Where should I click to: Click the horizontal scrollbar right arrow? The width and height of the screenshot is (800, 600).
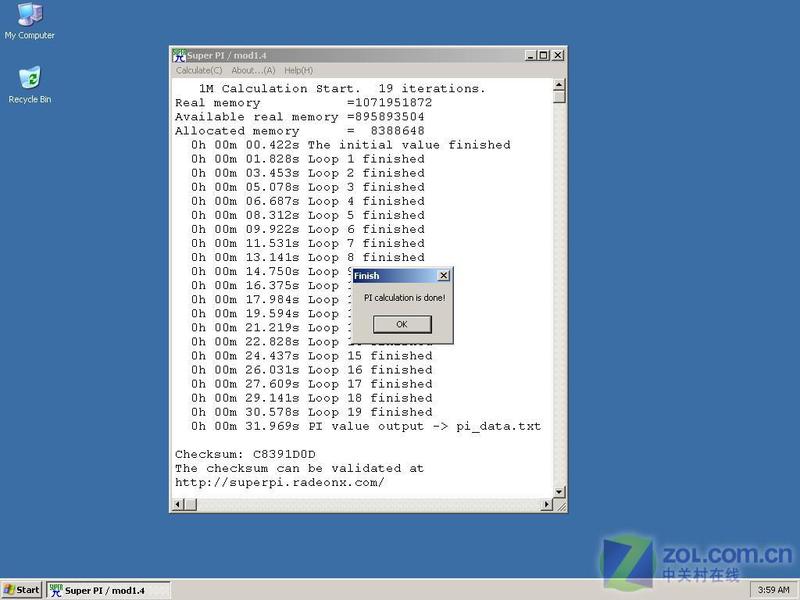547,505
